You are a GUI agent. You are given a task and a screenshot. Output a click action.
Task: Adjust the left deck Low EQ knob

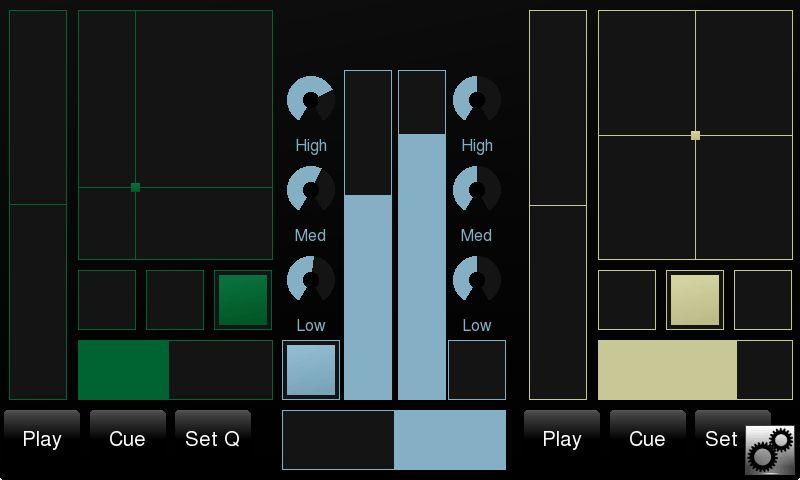coord(311,279)
